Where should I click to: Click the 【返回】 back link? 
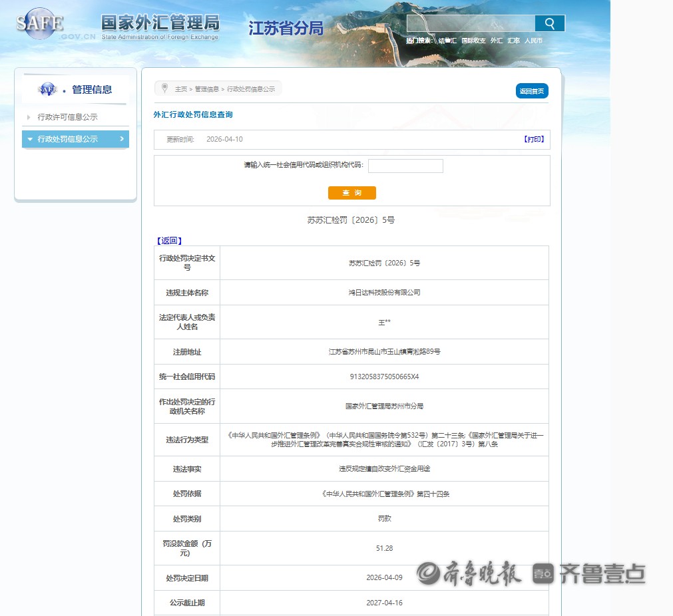click(x=169, y=241)
